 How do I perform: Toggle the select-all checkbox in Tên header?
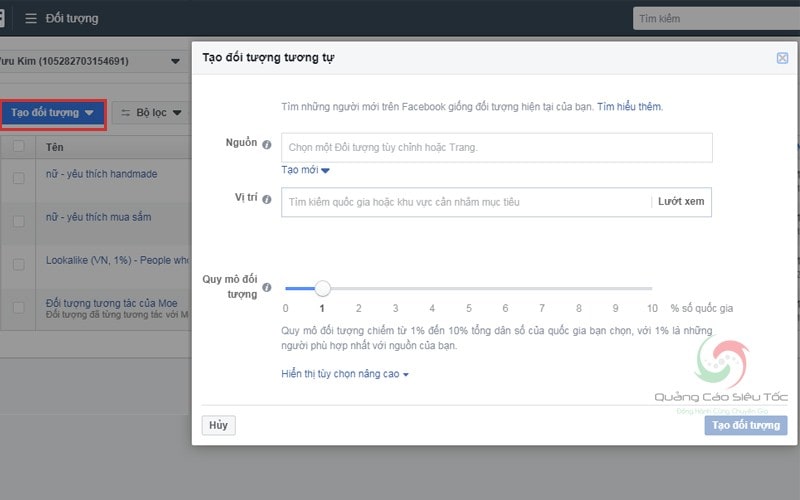(19, 146)
